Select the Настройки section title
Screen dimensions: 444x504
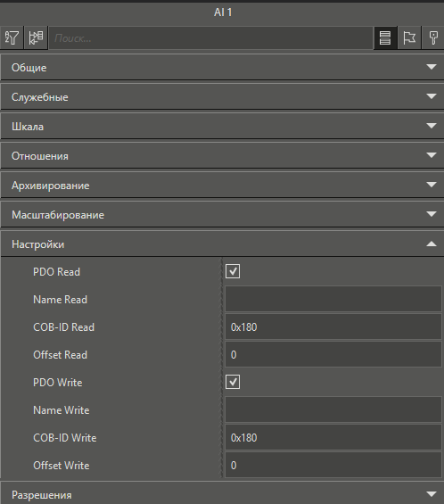pos(38,244)
